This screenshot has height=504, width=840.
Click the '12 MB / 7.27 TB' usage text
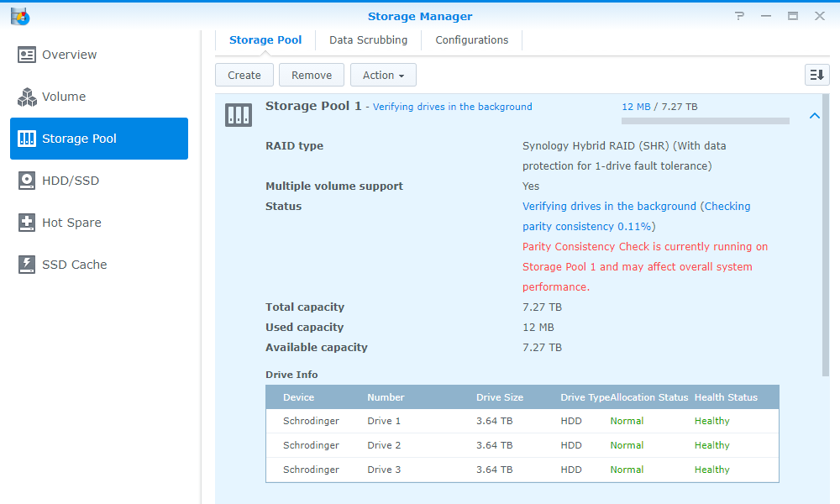click(x=659, y=107)
